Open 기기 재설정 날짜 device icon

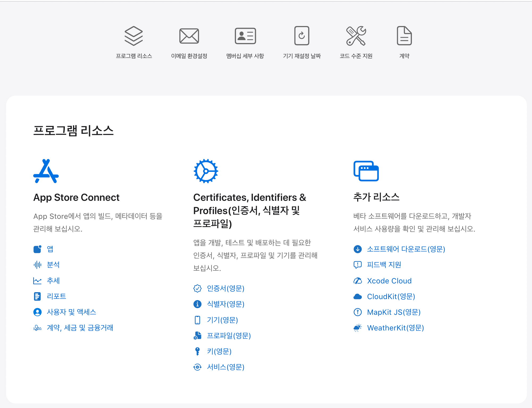click(302, 36)
